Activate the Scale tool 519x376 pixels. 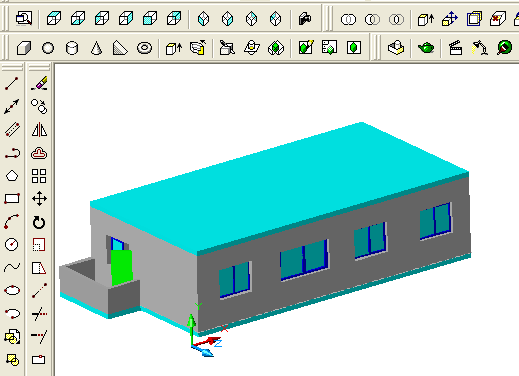pos(39,245)
